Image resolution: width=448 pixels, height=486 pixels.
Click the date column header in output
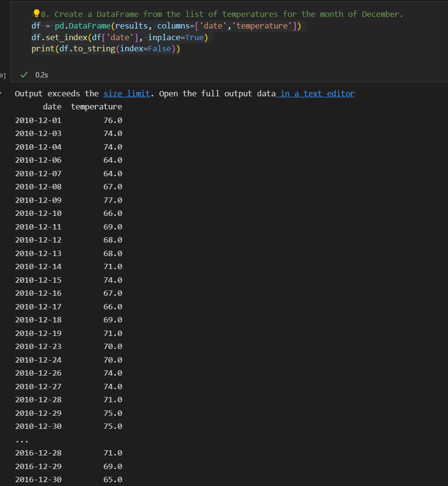52,106
